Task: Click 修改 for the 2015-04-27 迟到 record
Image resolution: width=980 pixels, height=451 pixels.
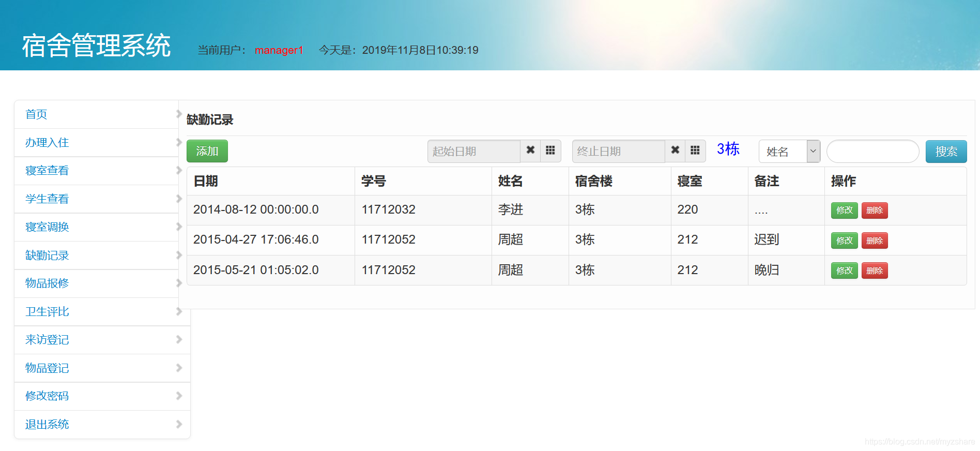Action: (844, 240)
